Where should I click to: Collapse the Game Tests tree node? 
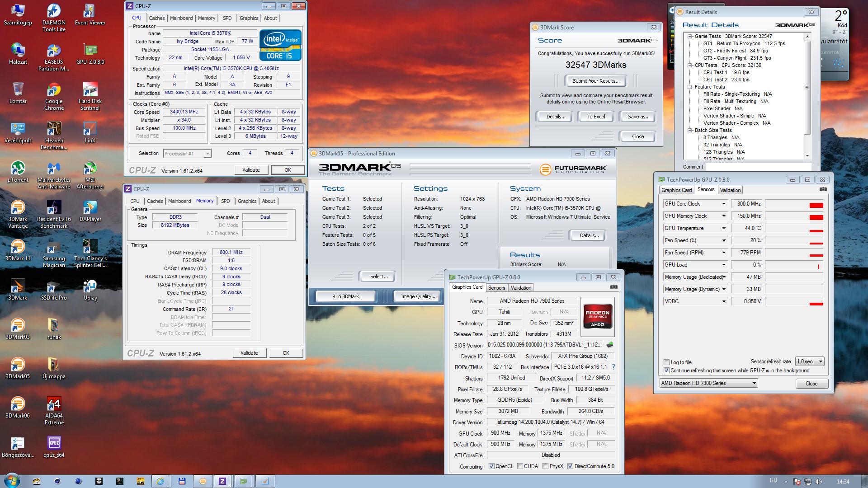(690, 36)
